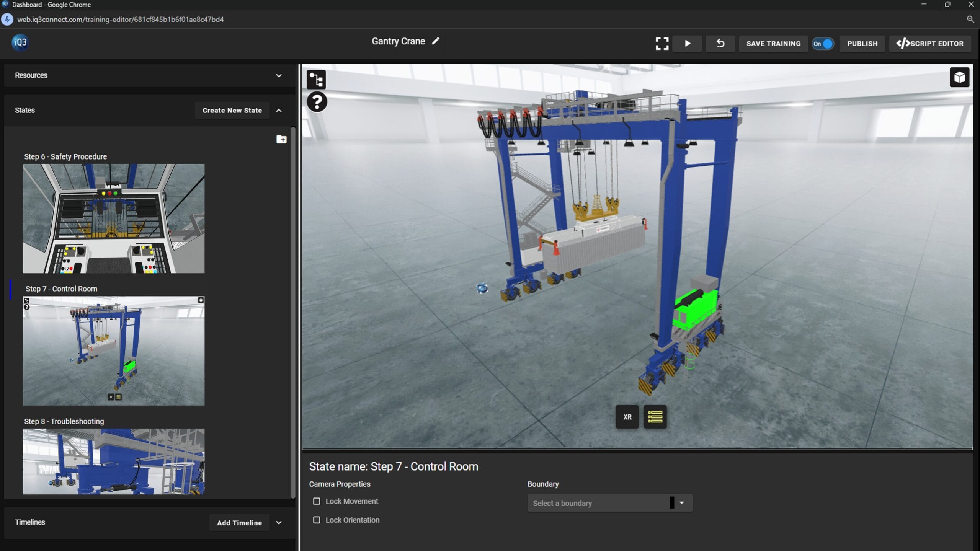The image size is (980, 551).
Task: Open the Script Editor
Action: (930, 44)
